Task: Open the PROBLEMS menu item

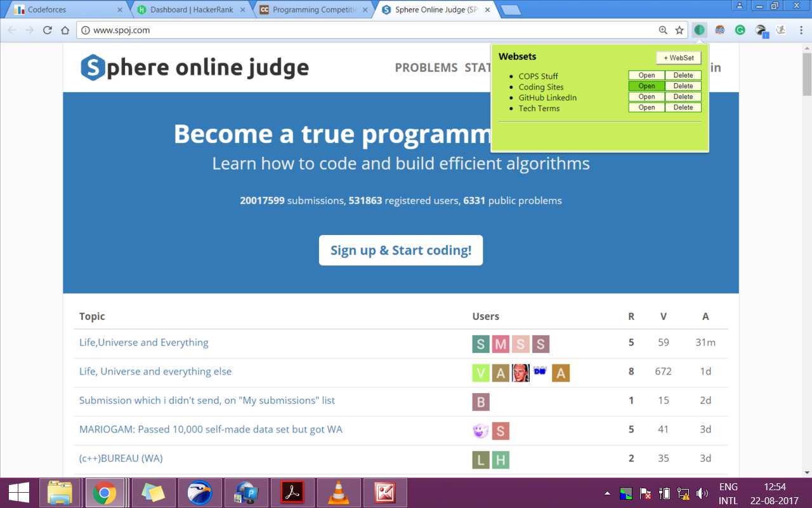Action: (426, 67)
